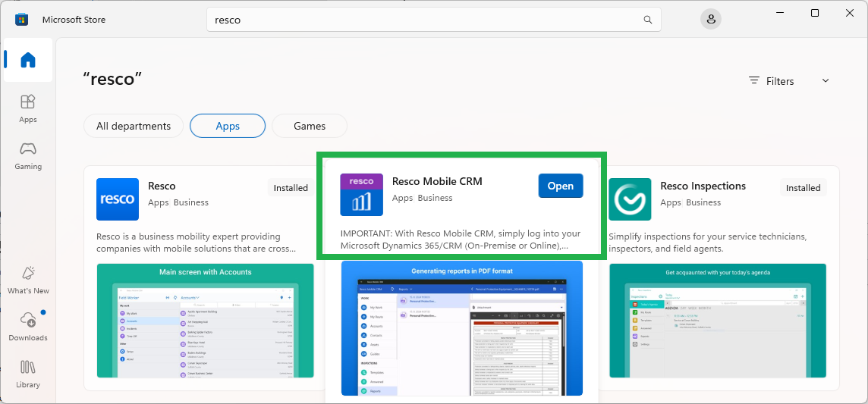Click Installed badge on Resco Inspections
This screenshot has width=868, height=404.
(x=804, y=188)
